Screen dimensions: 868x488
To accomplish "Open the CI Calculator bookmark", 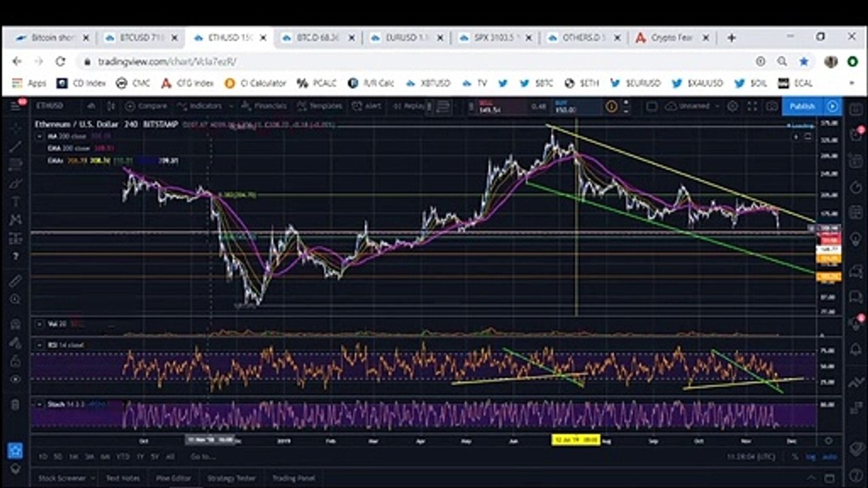I will (x=256, y=83).
